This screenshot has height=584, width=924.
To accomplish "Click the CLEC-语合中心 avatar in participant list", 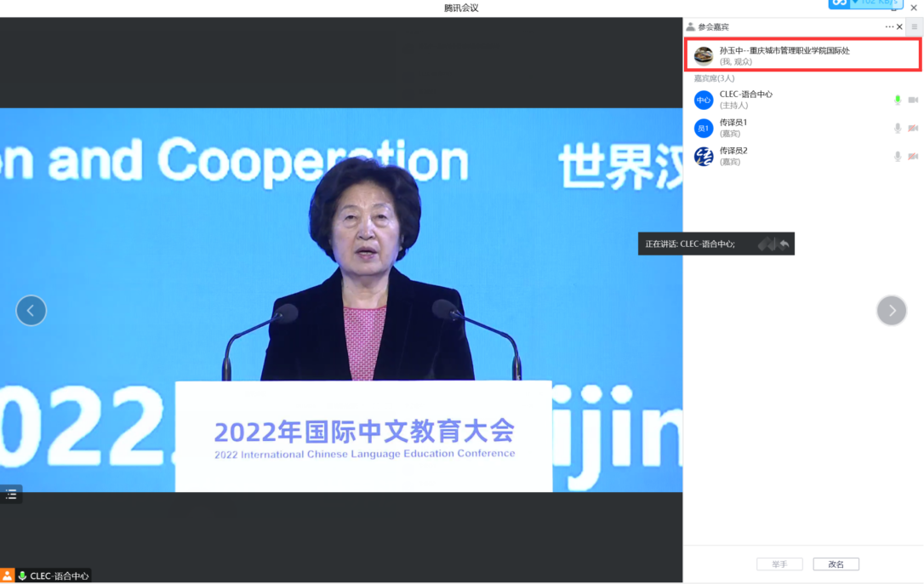I will tap(704, 100).
